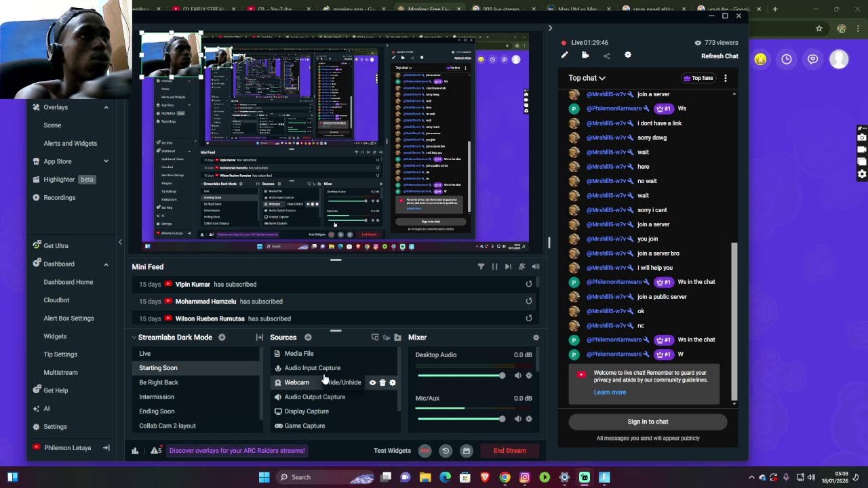Image resolution: width=868 pixels, height=488 pixels.
Task: Open Top fans button in chat
Action: (x=698, y=78)
